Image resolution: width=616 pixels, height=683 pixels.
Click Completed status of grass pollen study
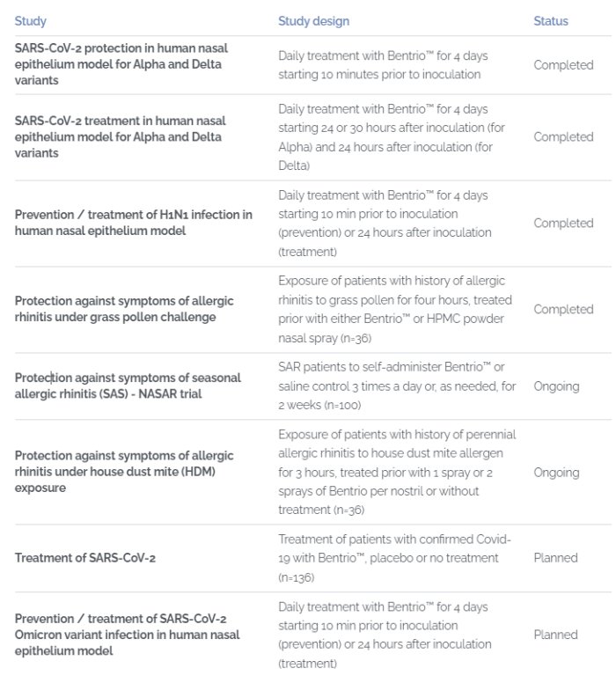(x=563, y=309)
